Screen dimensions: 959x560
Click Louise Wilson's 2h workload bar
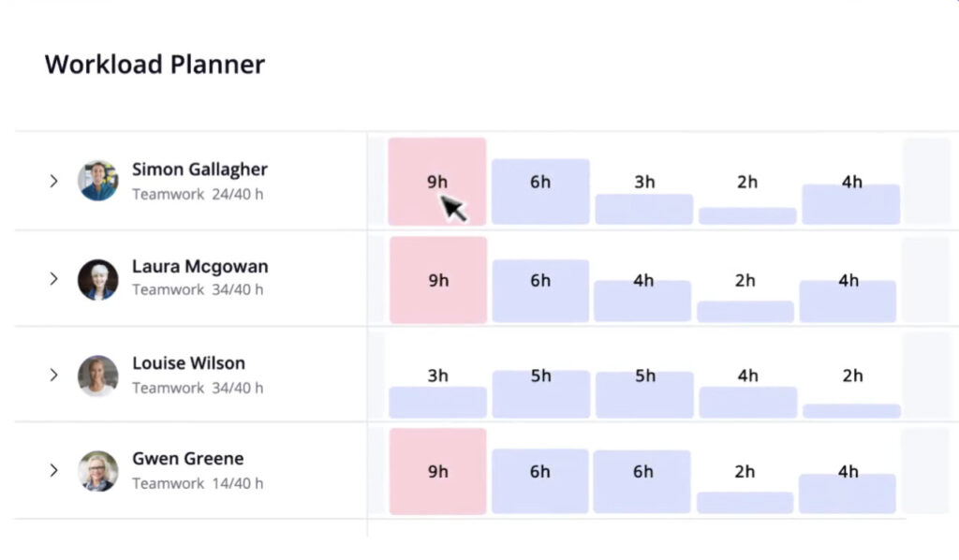(852, 411)
